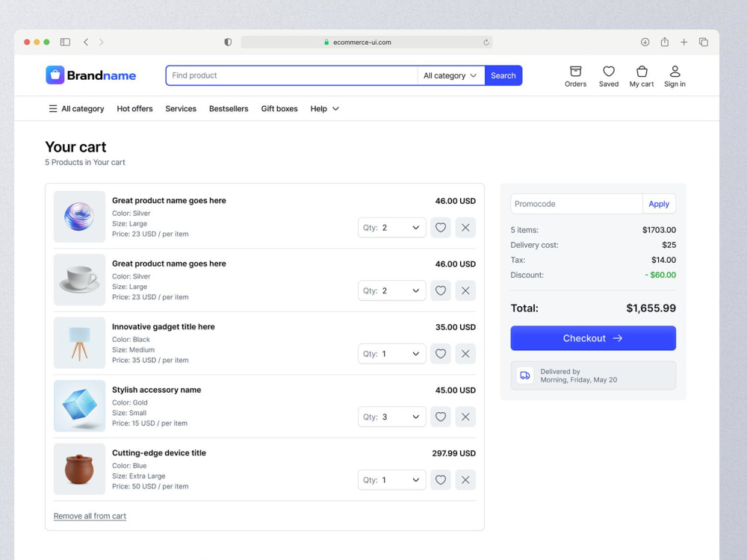The width and height of the screenshot is (747, 560).
Task: Go forward with browser forward arrow
Action: pos(101,42)
